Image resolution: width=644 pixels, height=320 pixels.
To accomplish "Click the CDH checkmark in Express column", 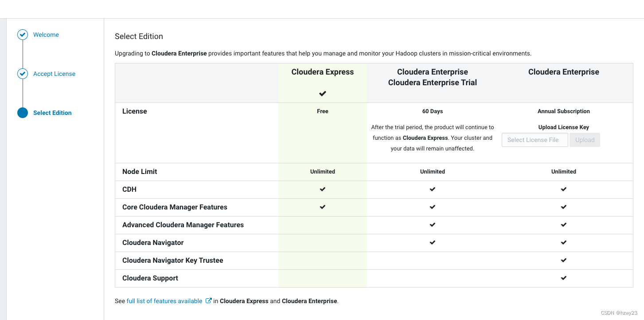I will coord(323,189).
